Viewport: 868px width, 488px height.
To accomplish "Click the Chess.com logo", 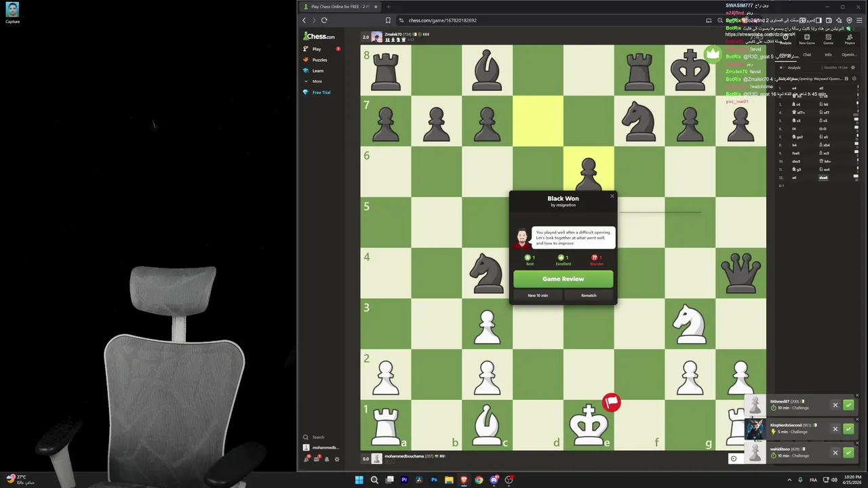I will pos(319,36).
